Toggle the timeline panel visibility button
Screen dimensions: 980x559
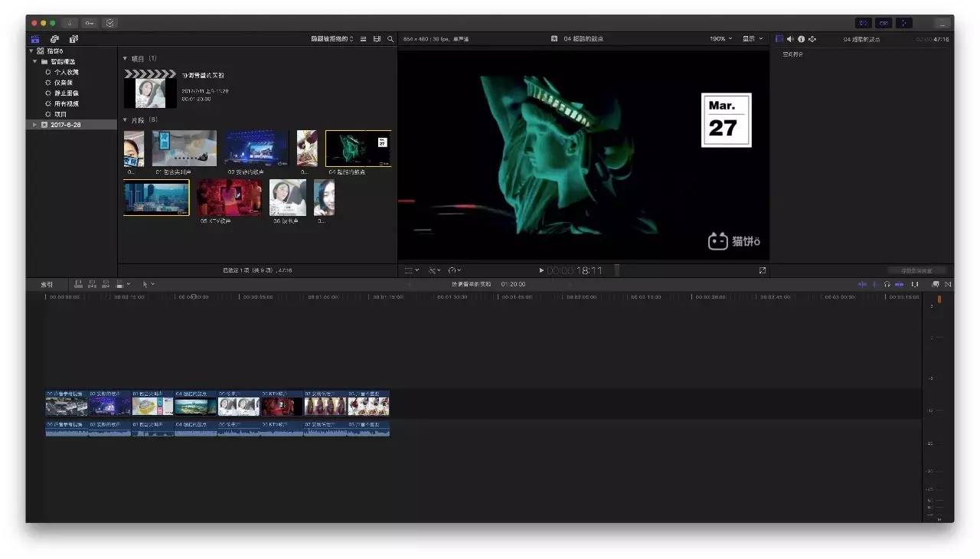coord(884,23)
